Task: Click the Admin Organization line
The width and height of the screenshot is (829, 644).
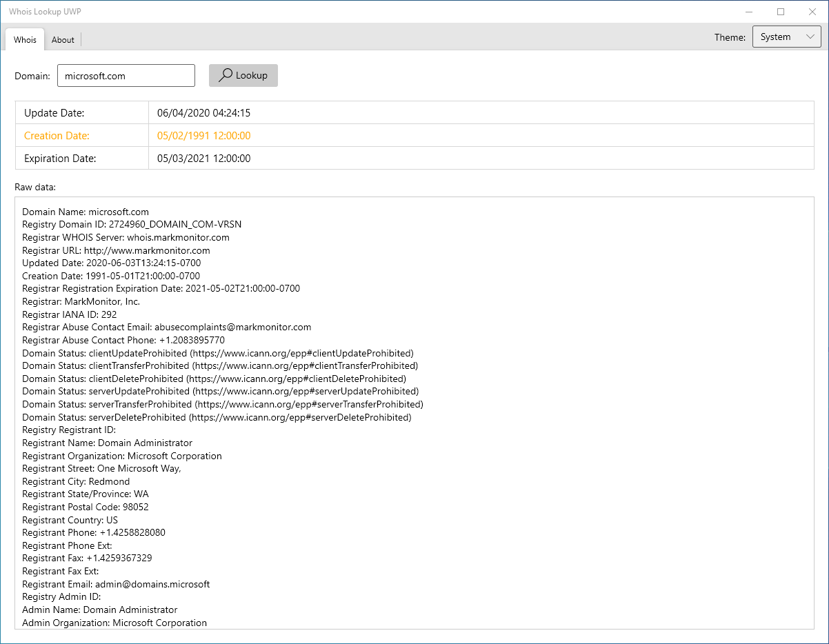Action: pyautogui.click(x=114, y=623)
